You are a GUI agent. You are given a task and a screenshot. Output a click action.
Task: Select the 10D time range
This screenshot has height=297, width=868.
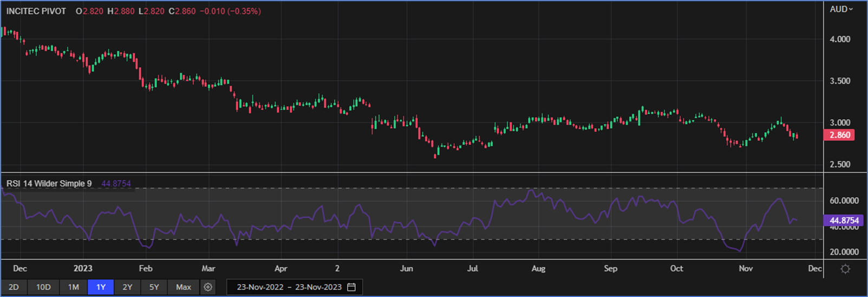click(43, 287)
